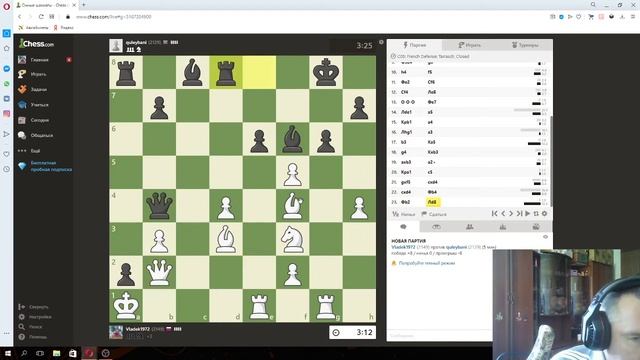Select white move Фb2 in move 23

[x=405, y=202]
